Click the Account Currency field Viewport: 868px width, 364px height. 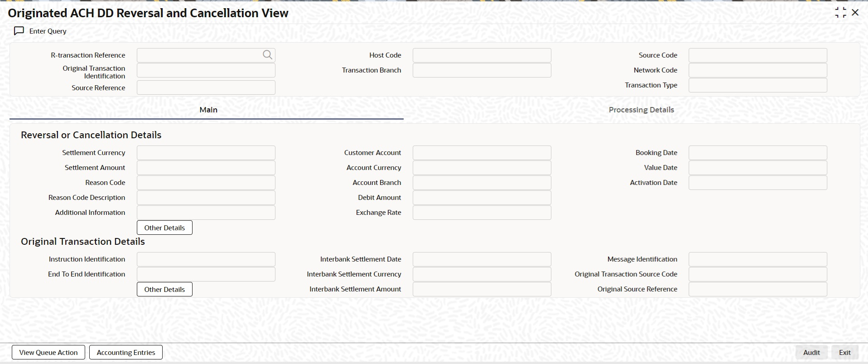point(482,168)
